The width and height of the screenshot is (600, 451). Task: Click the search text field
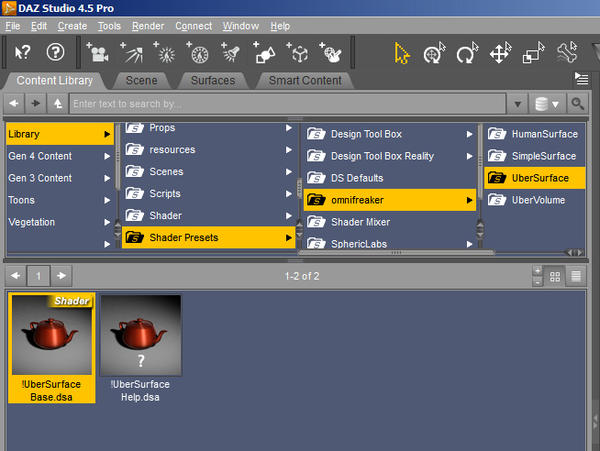pyautogui.click(x=287, y=104)
